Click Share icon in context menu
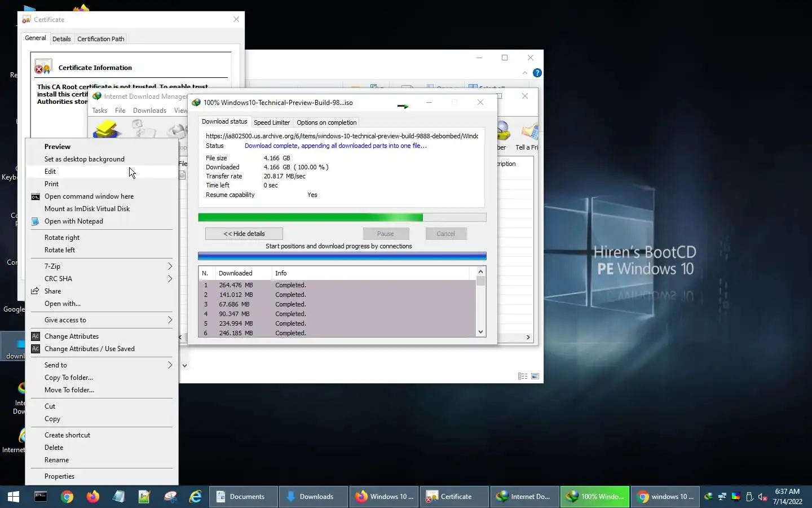The height and width of the screenshot is (508, 812). [35, 291]
